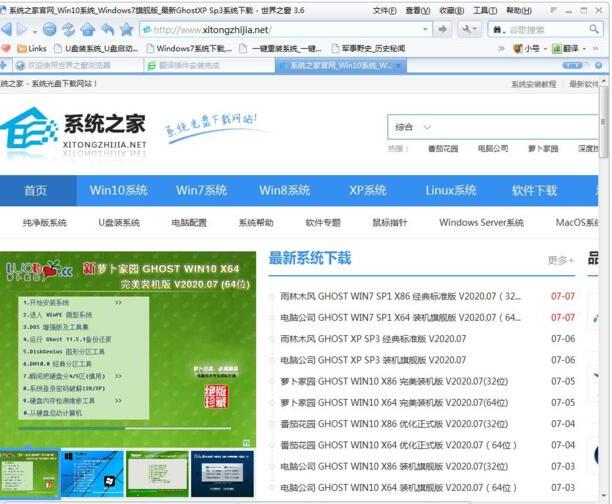Image resolution: width=612 pixels, height=504 pixels.
Task: Click the Favorites star icon
Action: point(126,29)
